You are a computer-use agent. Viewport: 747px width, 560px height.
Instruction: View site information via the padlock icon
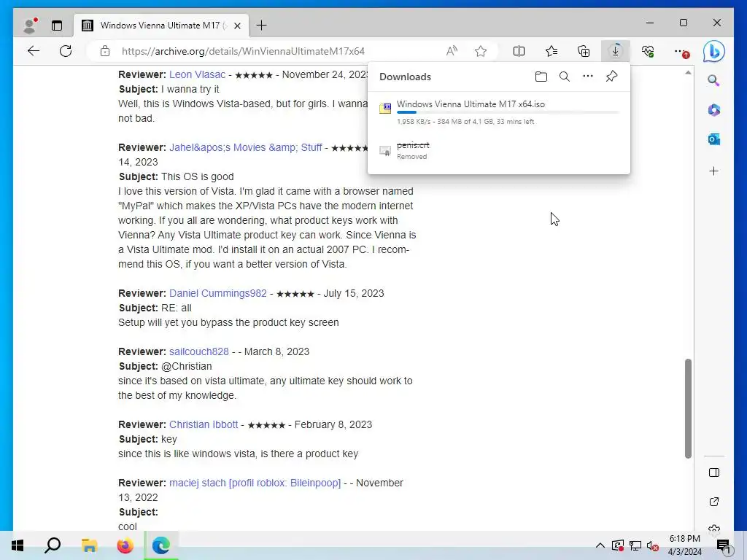tap(105, 51)
